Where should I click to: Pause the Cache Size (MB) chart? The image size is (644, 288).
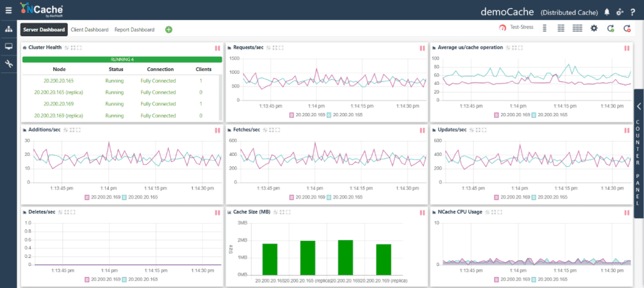pyautogui.click(x=422, y=212)
